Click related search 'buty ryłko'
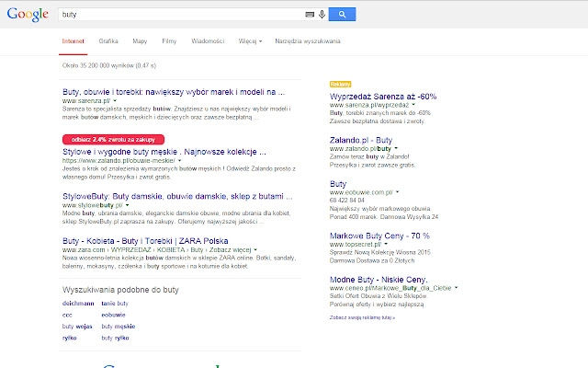Screen dimensions: 588x368 point(115,338)
